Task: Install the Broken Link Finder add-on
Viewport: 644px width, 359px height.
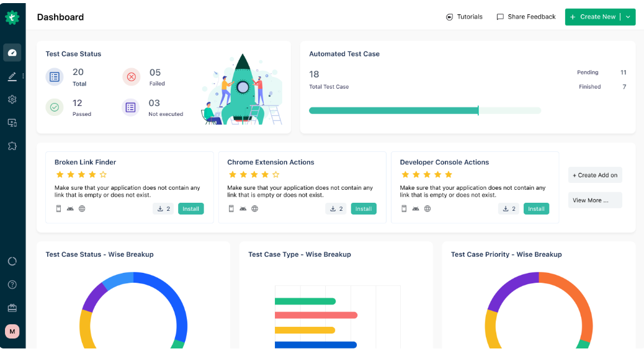Action: pyautogui.click(x=191, y=209)
